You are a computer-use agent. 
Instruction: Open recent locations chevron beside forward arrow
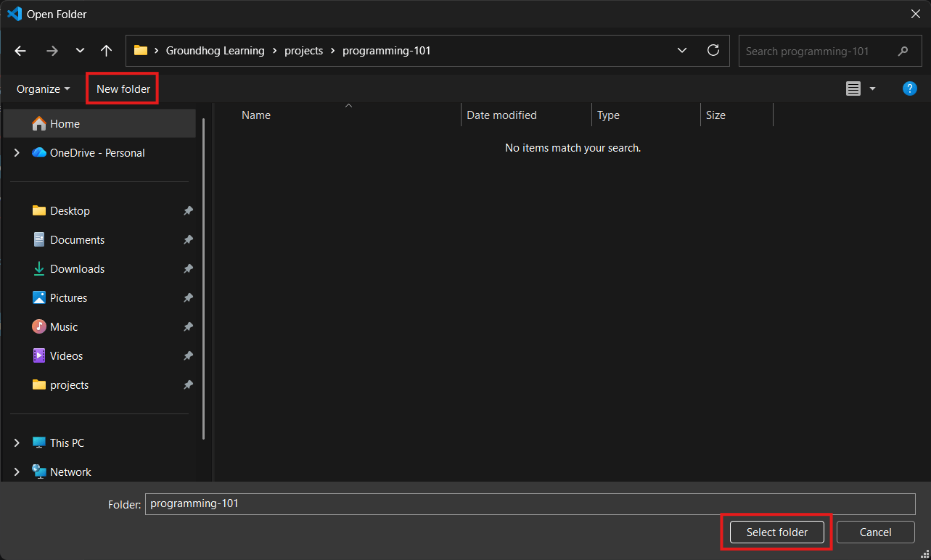pos(80,51)
